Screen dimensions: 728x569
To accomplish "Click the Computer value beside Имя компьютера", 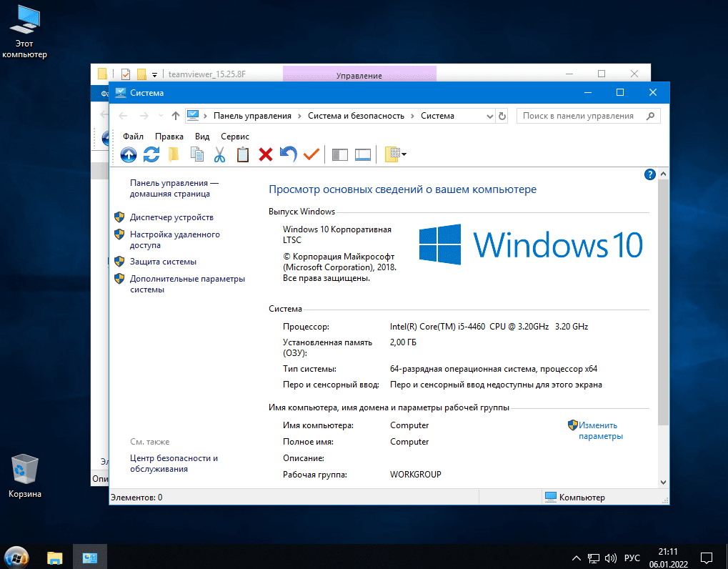I will click(409, 425).
